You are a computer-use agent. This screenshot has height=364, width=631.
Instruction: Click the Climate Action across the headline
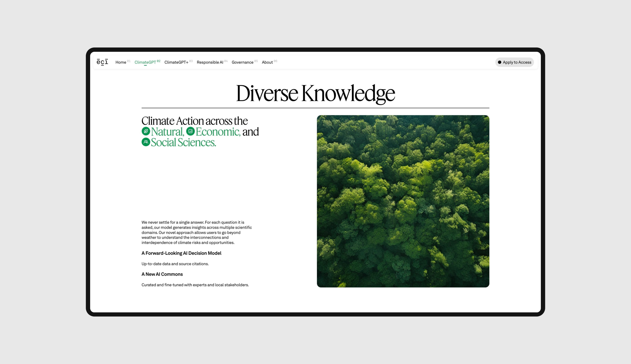pyautogui.click(x=195, y=121)
